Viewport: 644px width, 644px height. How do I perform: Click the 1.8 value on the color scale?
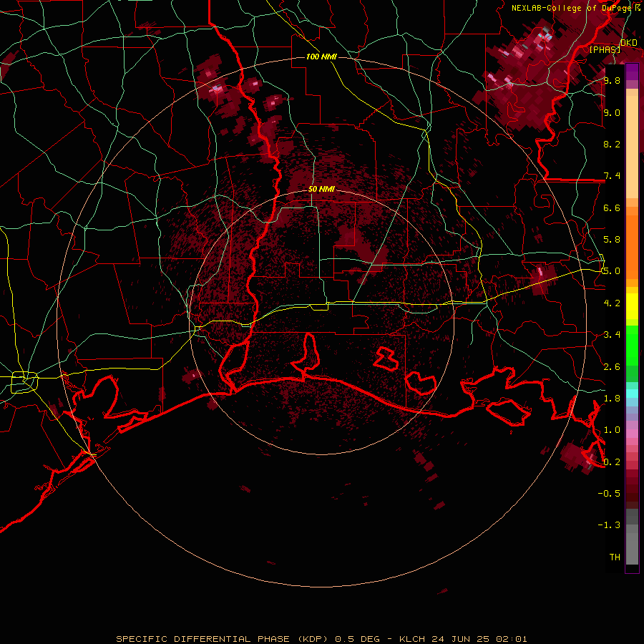click(x=612, y=399)
